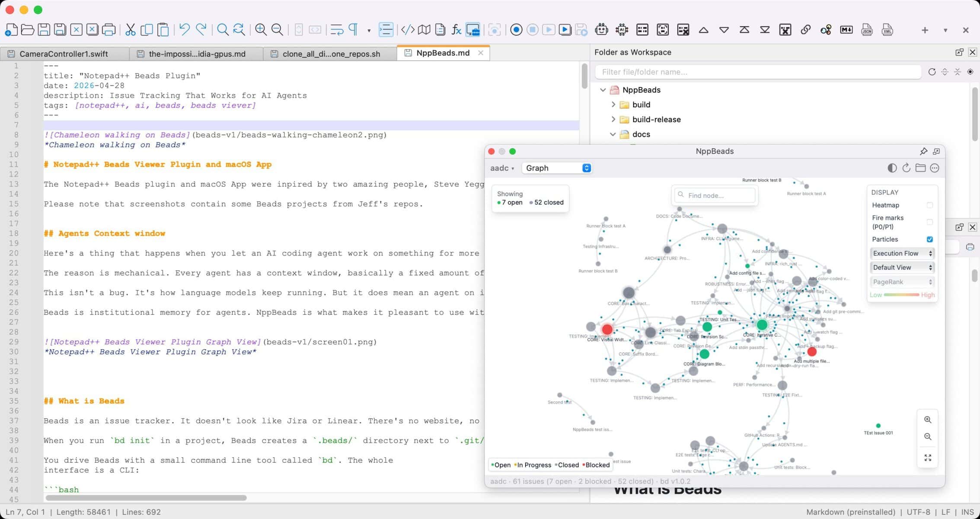Select the docs folder in workspace
Viewport: 980px width, 519px height.
[641, 135]
